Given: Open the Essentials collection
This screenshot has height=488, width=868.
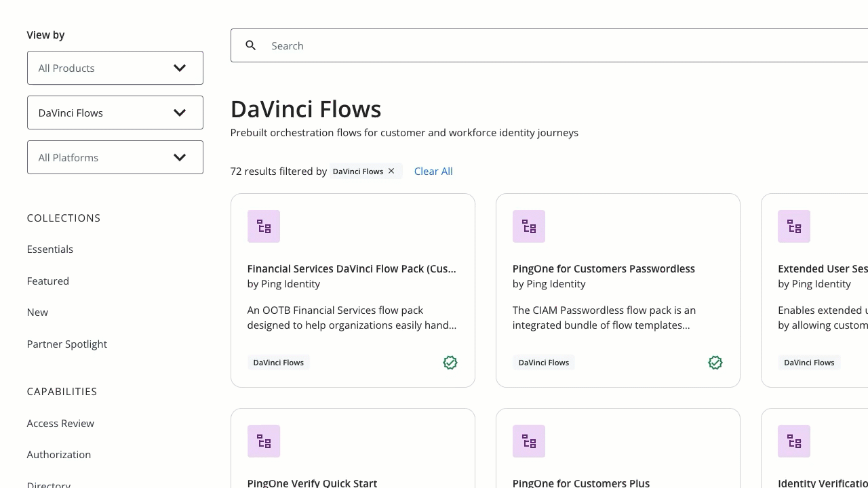Looking at the screenshot, I should point(50,249).
